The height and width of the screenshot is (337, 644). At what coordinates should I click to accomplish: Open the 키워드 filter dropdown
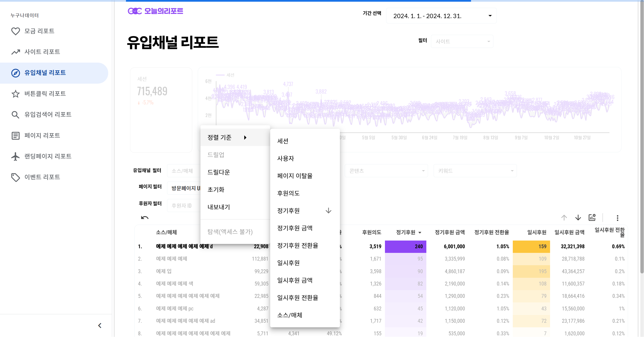(x=475, y=171)
